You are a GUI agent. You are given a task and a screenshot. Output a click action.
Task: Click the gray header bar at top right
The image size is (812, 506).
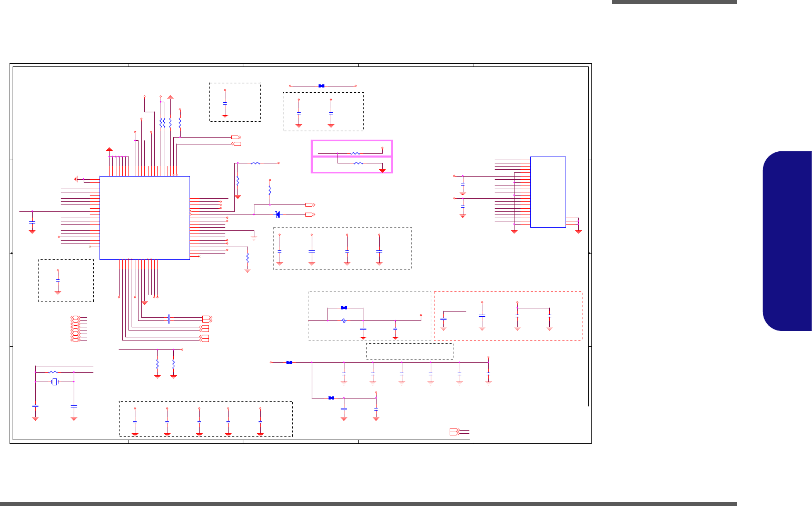click(675, 2)
